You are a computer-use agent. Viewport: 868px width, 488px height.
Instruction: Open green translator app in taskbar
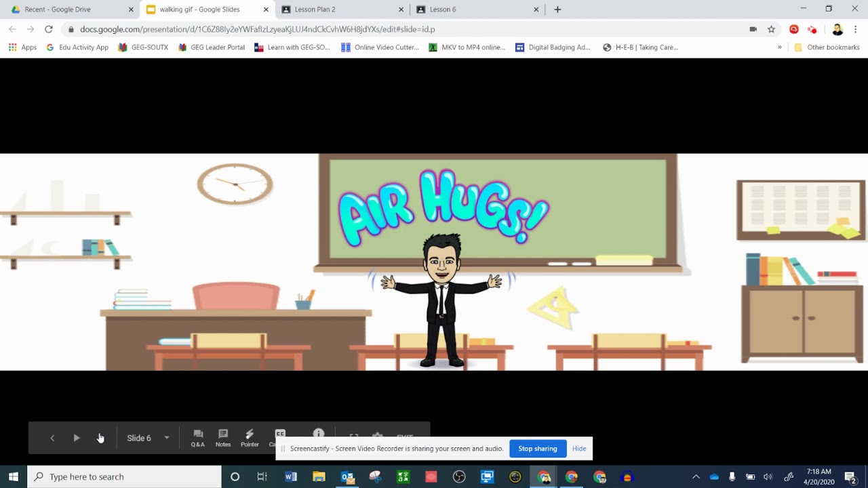coord(403,476)
